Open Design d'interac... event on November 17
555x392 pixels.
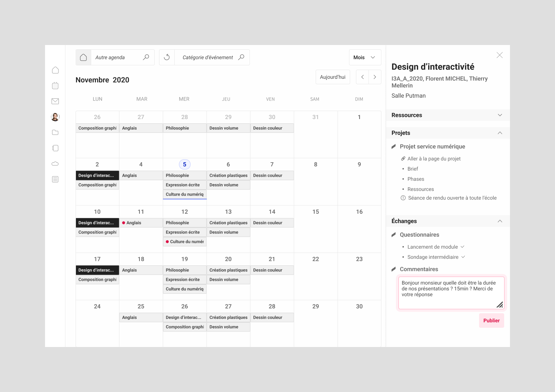(x=97, y=270)
